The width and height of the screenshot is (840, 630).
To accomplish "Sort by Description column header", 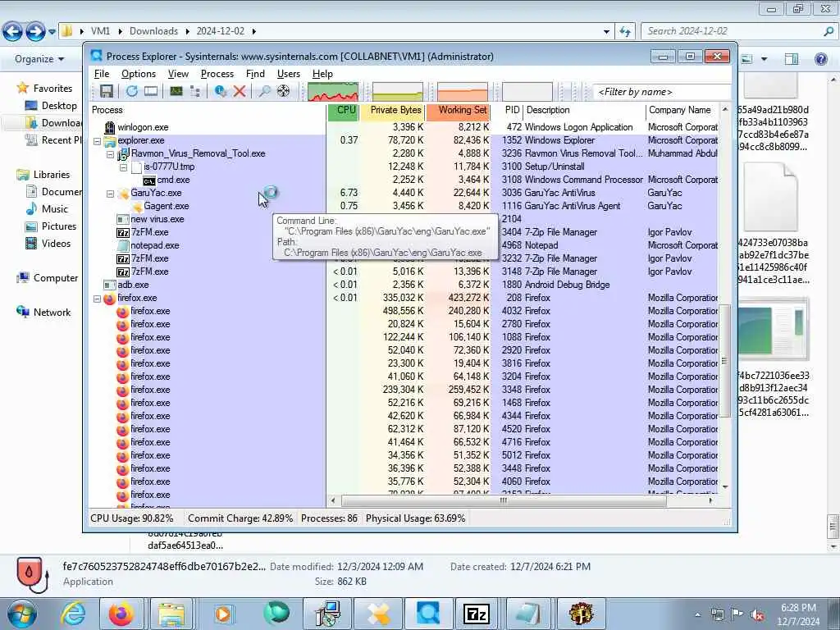I will click(584, 111).
